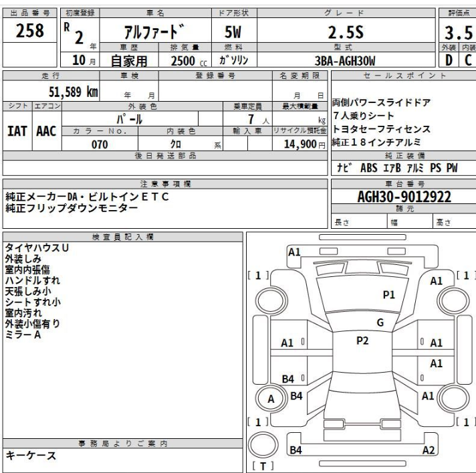The image size is (476, 473).
Task: Select the grade value 2.5S
Action: pyautogui.click(x=346, y=32)
